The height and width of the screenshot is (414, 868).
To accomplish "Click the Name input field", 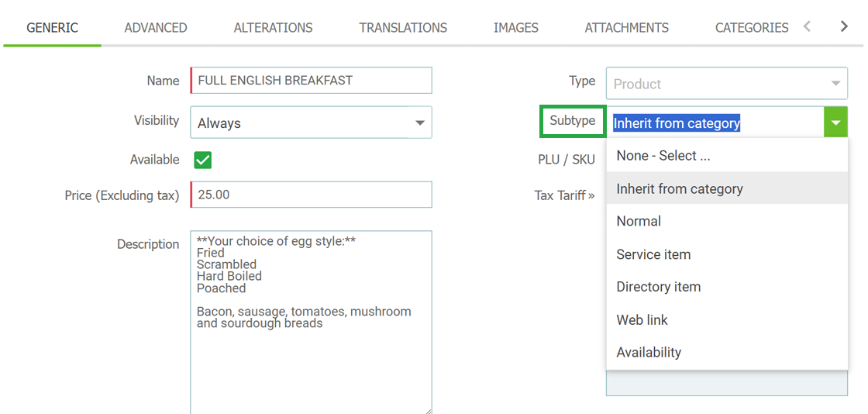I will coord(311,81).
